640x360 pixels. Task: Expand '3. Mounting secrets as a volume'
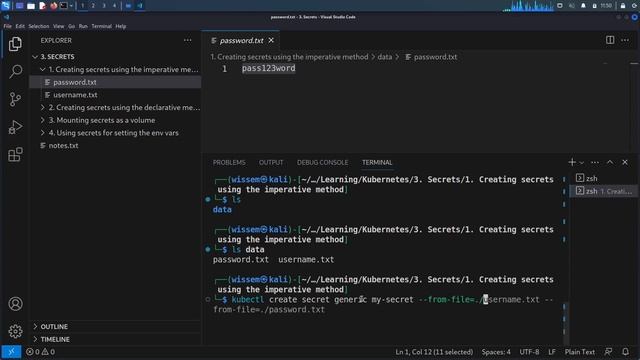(x=115, y=120)
